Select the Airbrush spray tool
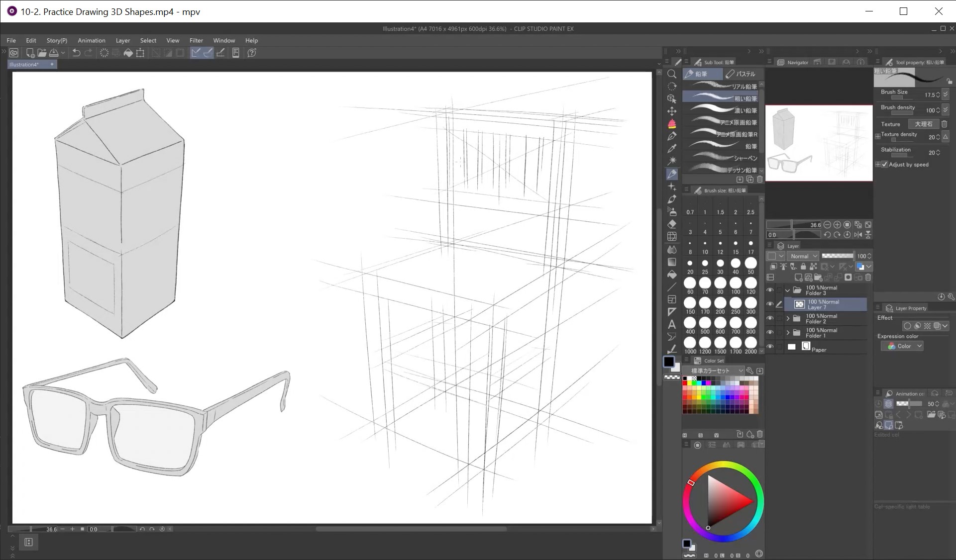The image size is (956, 560). pyautogui.click(x=672, y=211)
